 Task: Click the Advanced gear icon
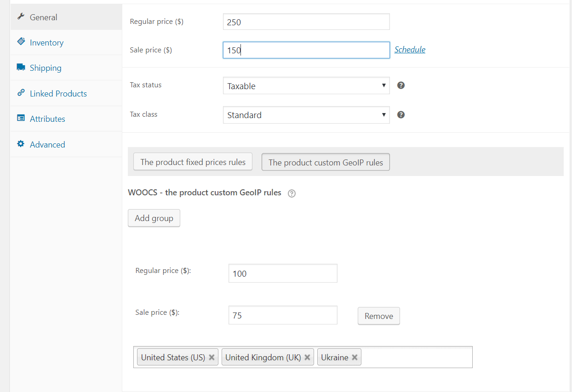click(21, 144)
